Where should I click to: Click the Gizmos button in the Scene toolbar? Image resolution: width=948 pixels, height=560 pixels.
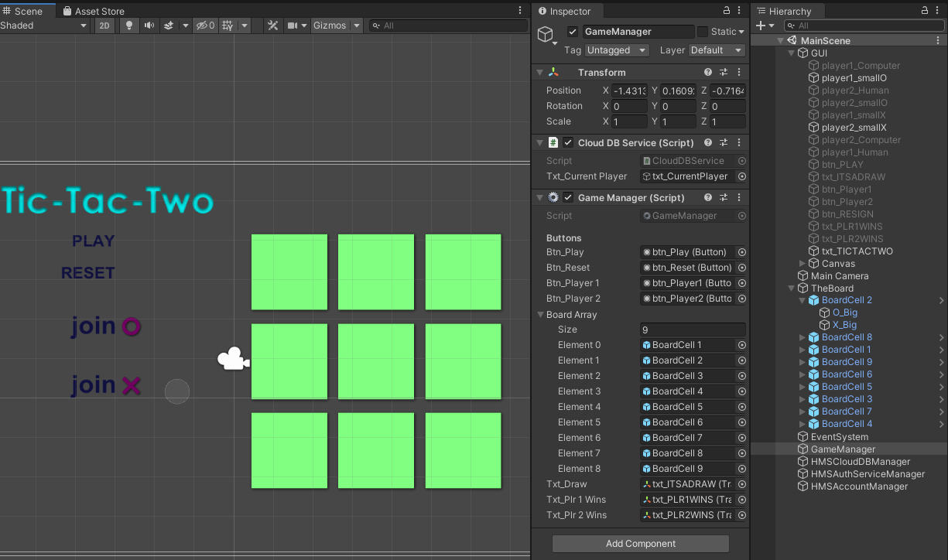[331, 25]
